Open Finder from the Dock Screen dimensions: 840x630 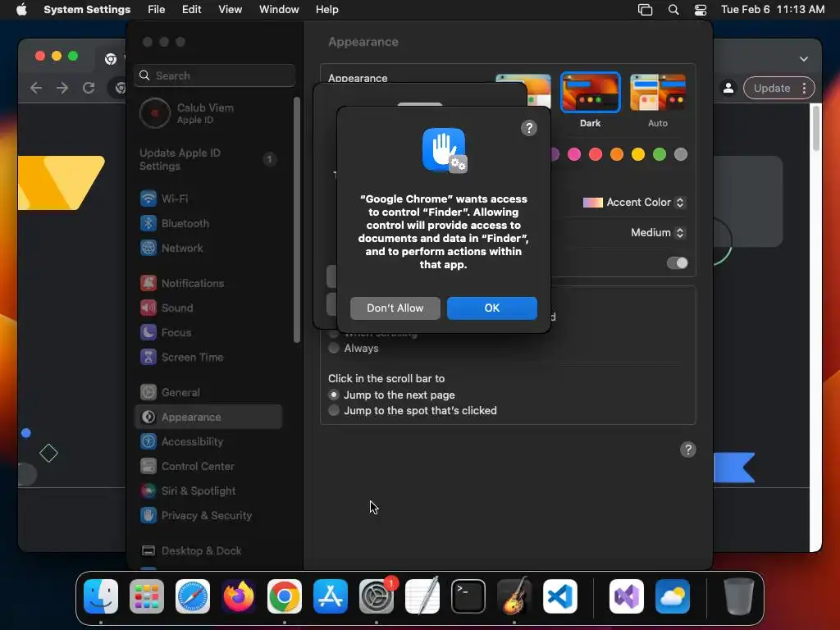point(101,596)
